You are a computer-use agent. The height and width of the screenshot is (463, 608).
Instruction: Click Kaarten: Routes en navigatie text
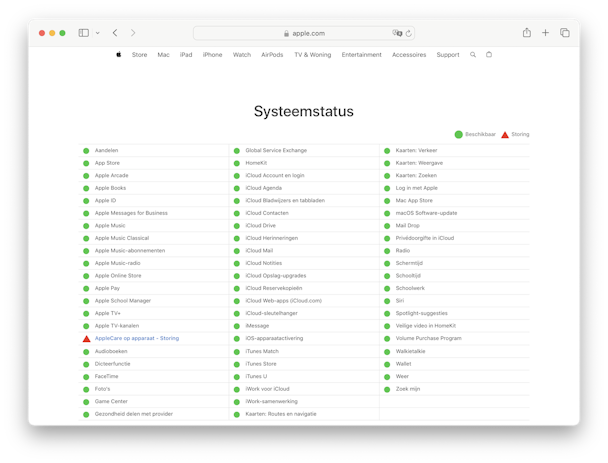281,414
